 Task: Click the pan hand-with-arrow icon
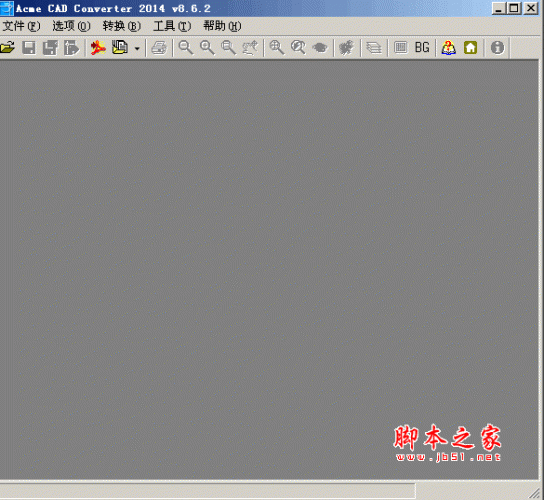point(250,48)
